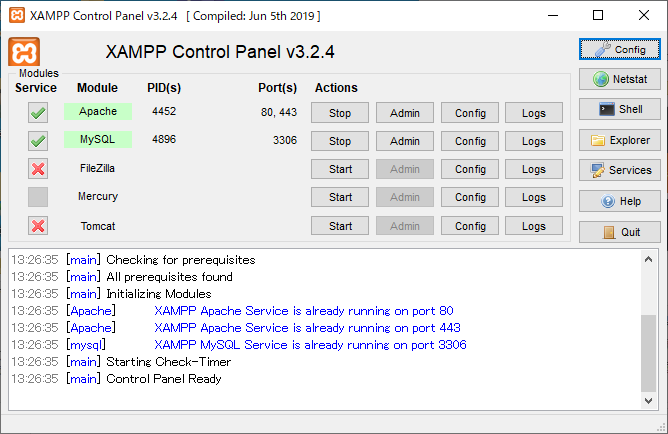Open Services using the services icon

[x=598, y=171]
